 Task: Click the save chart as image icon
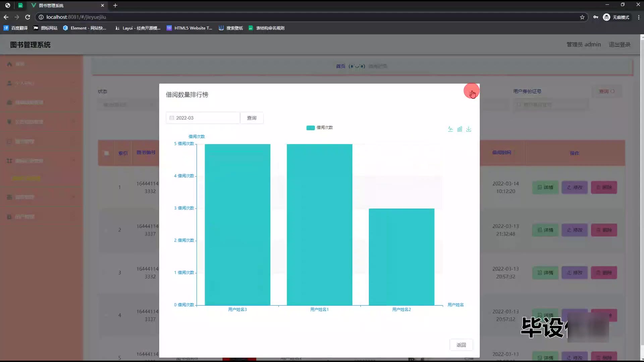[x=469, y=129]
